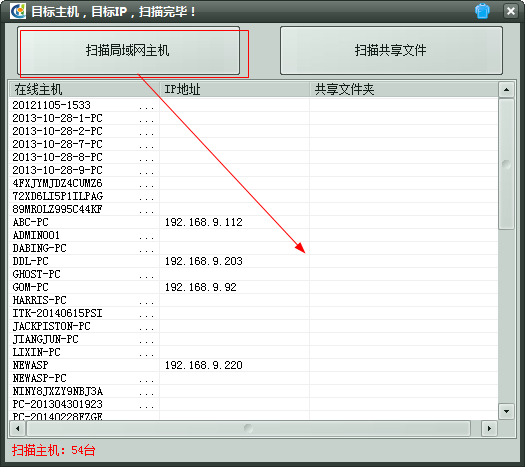
Task: Select host NEWASP
Action: pyautogui.click(x=30, y=365)
